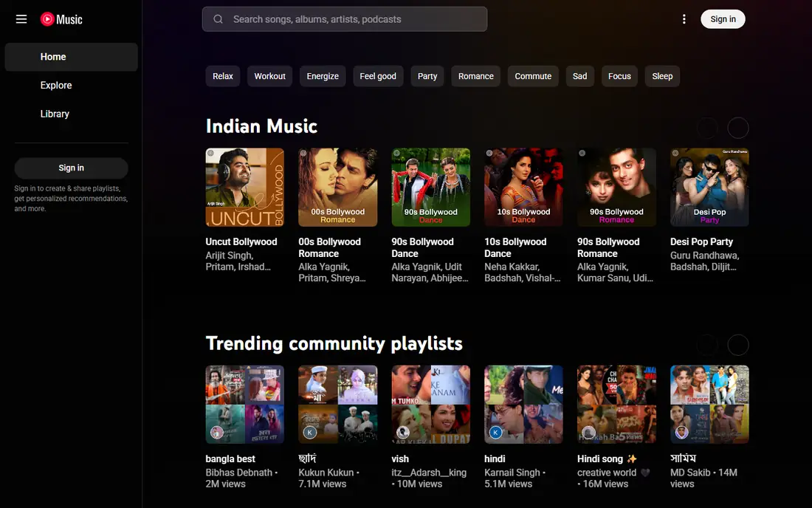Image resolution: width=812 pixels, height=508 pixels.
Task: Select the Workout mood chip
Action: point(269,76)
